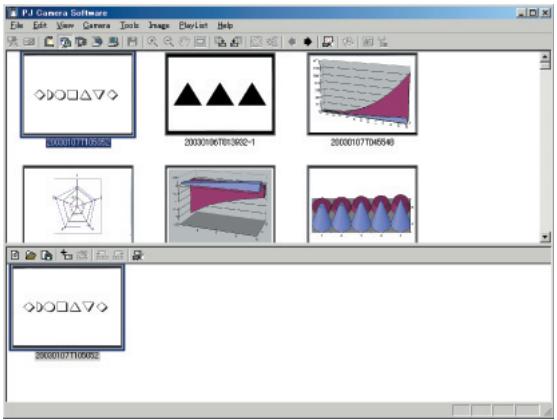Select the hand pan tool
Screen dimensions: 557x420
coord(184,42)
